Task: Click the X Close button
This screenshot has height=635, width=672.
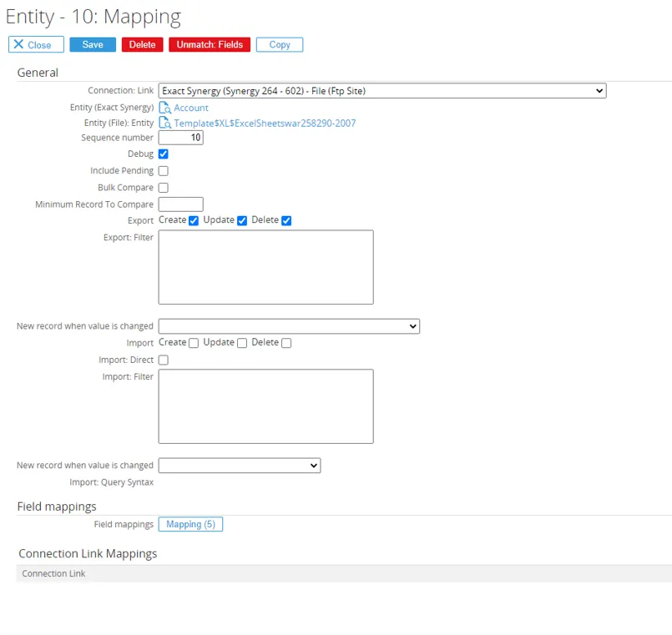Action: pos(36,45)
